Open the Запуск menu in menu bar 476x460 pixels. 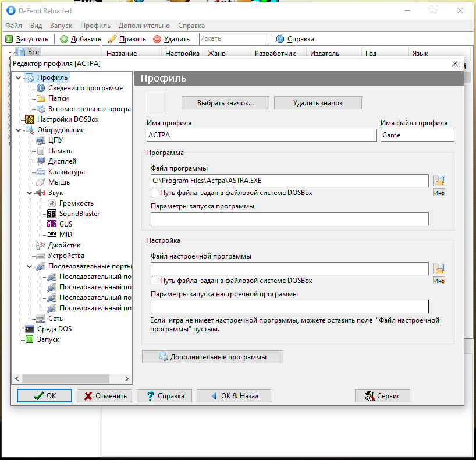pyautogui.click(x=61, y=26)
